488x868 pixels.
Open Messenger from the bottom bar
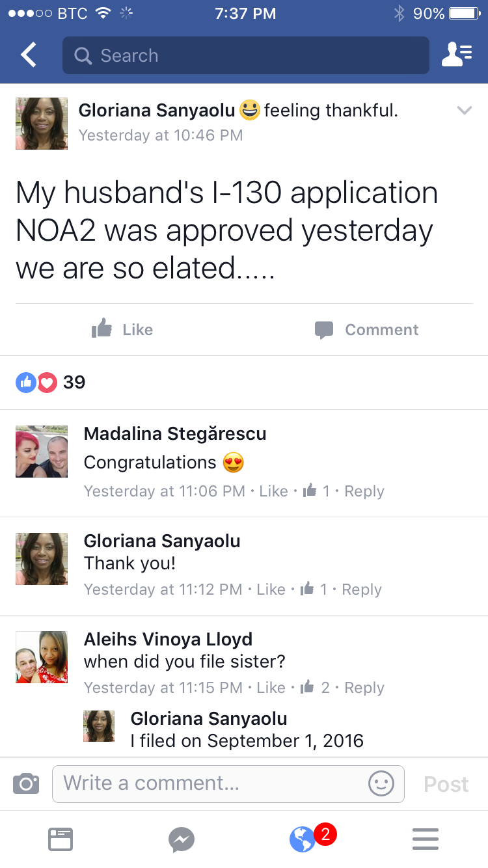point(182,839)
